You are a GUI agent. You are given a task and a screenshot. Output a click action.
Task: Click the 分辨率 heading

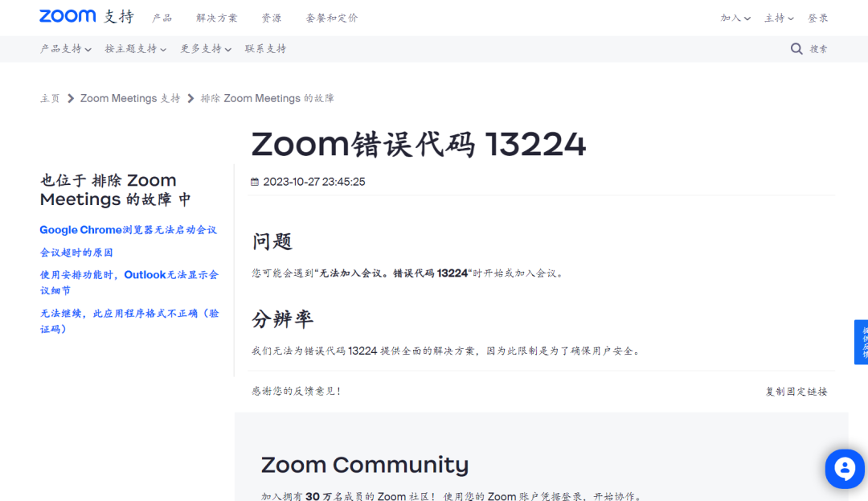click(282, 319)
